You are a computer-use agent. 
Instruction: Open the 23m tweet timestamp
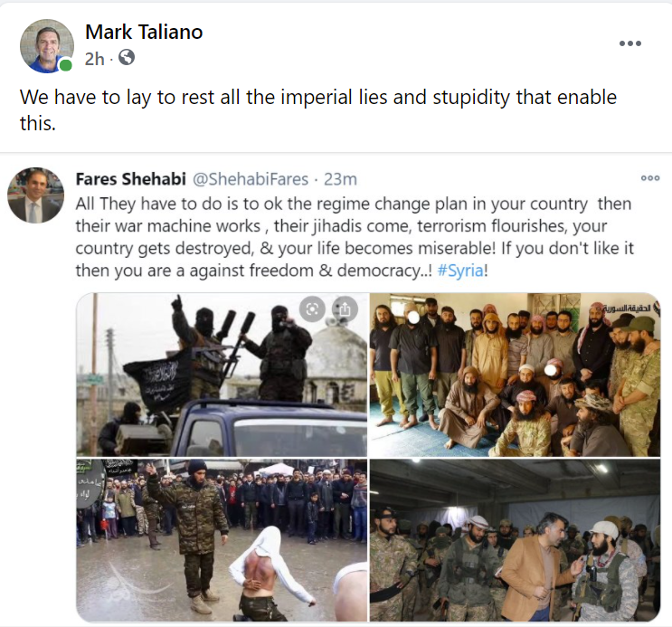tap(340, 179)
